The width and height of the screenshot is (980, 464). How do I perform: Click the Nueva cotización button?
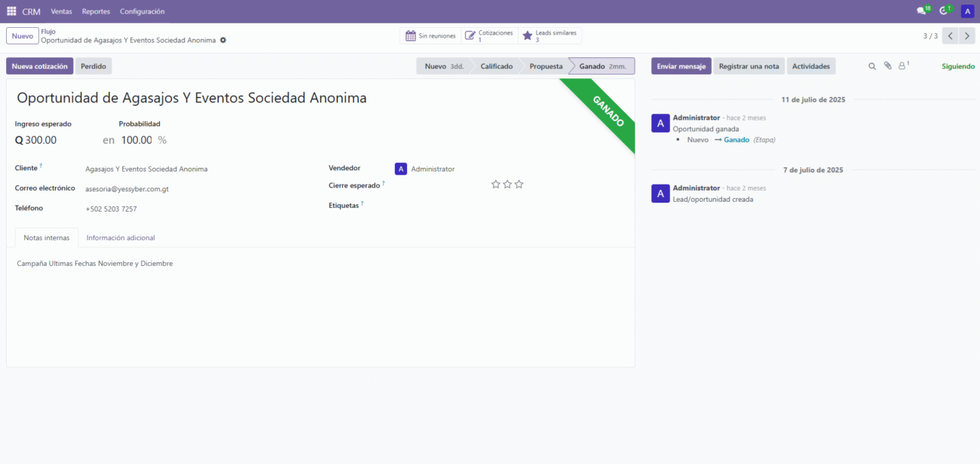coord(40,66)
